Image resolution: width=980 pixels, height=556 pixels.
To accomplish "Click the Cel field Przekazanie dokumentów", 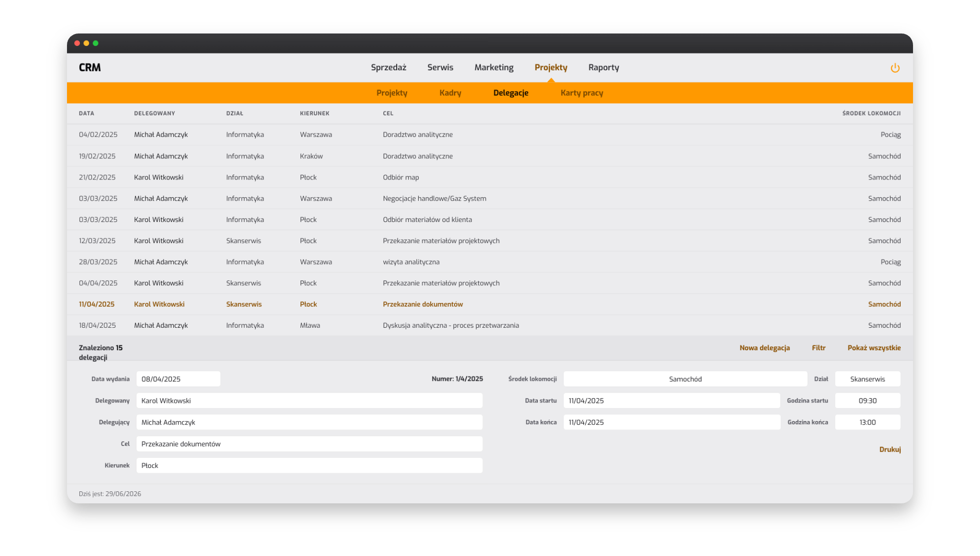I will click(309, 444).
